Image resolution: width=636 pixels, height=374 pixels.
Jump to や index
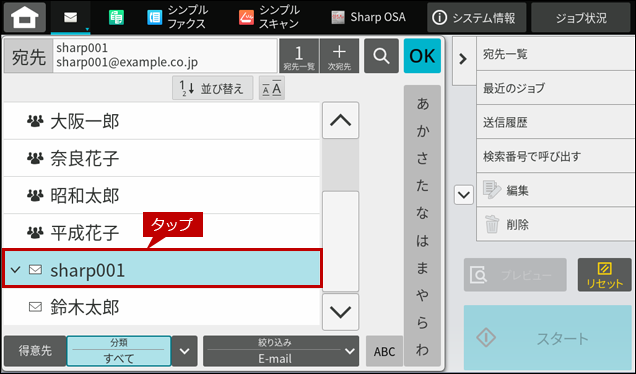[x=422, y=295]
